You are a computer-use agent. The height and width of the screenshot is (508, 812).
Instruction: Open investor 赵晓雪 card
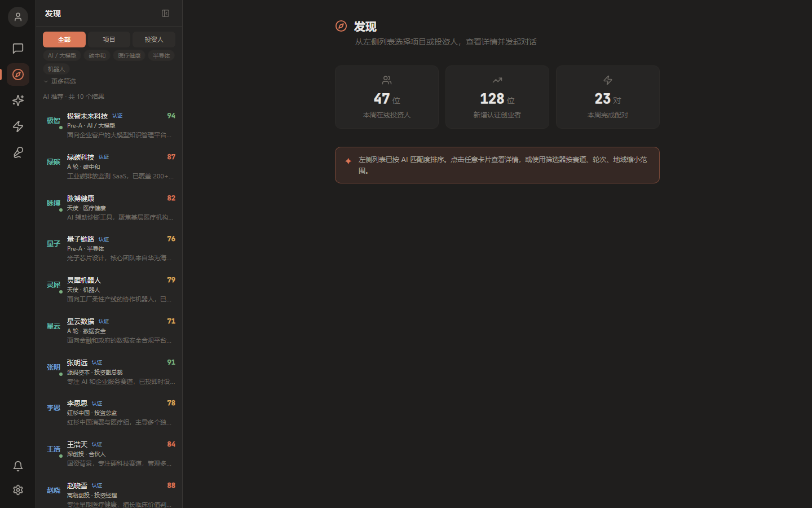click(x=109, y=493)
